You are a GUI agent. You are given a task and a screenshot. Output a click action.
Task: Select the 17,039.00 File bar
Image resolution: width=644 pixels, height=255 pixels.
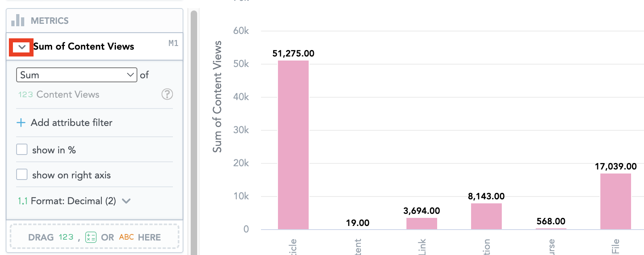pos(615,201)
